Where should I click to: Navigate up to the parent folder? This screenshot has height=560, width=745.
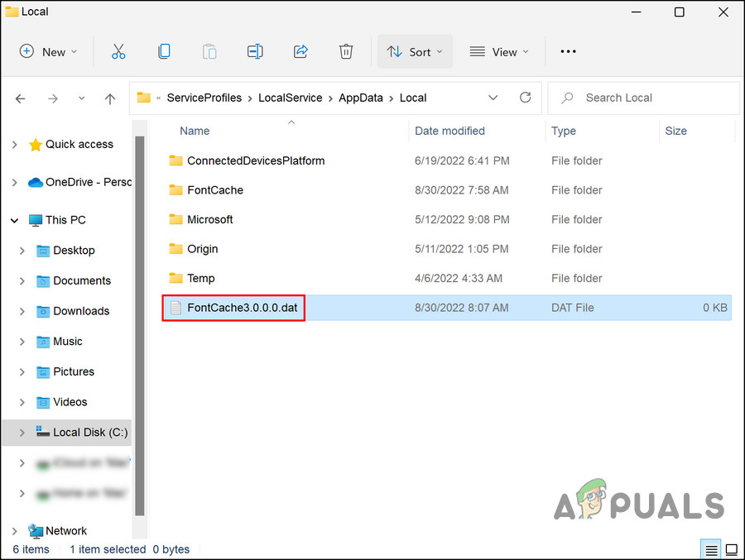point(109,98)
